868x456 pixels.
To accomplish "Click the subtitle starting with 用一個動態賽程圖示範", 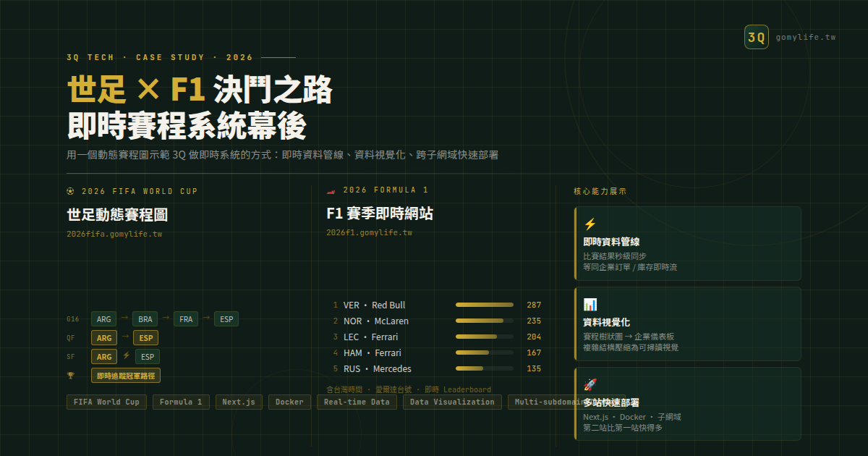I will [x=283, y=155].
